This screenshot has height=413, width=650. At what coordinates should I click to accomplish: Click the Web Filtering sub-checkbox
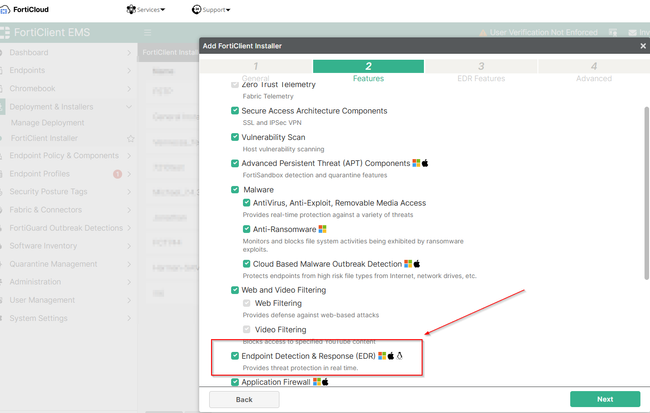(x=247, y=303)
